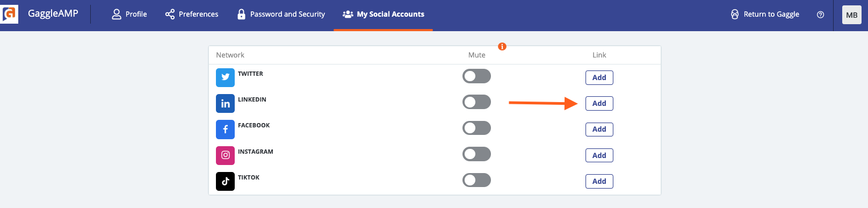Click the Facebook network icon
Image resolution: width=868 pixels, height=208 pixels.
tap(225, 129)
